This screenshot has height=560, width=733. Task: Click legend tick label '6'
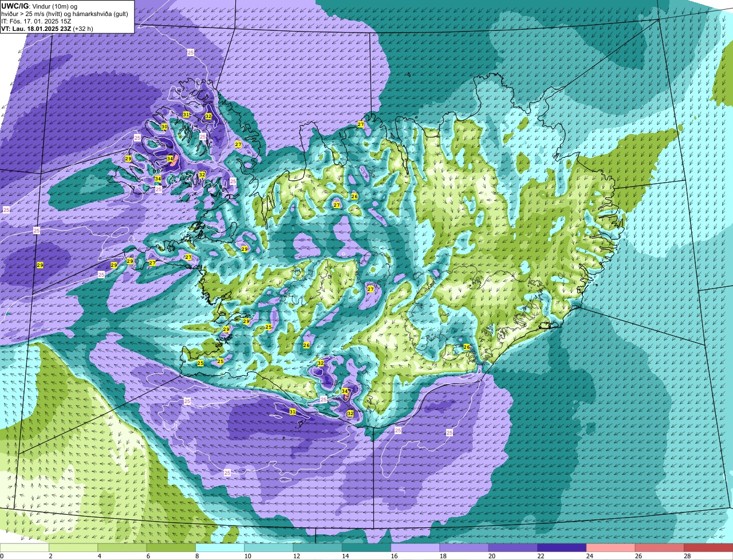click(x=148, y=556)
